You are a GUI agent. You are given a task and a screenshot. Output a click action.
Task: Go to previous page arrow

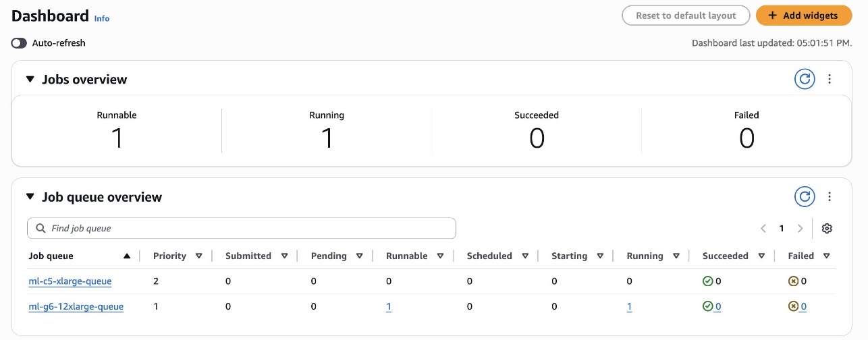(x=763, y=229)
